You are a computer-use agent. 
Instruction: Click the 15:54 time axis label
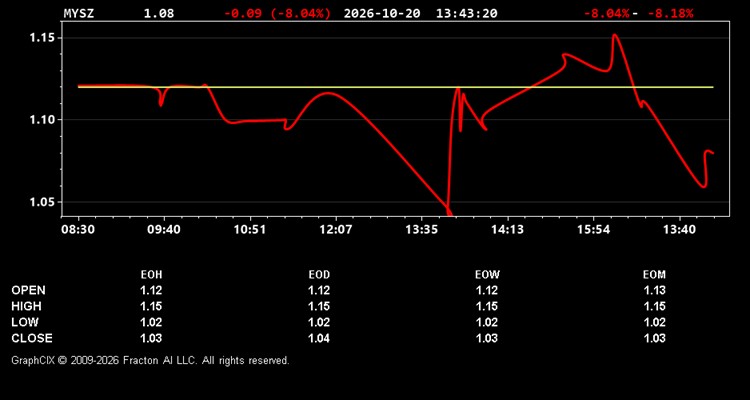click(x=593, y=230)
